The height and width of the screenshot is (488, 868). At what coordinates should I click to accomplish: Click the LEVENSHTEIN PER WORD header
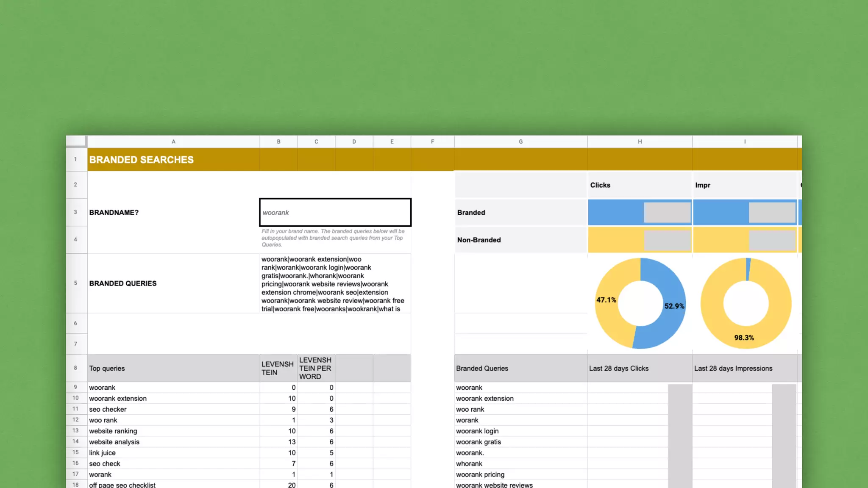316,368
